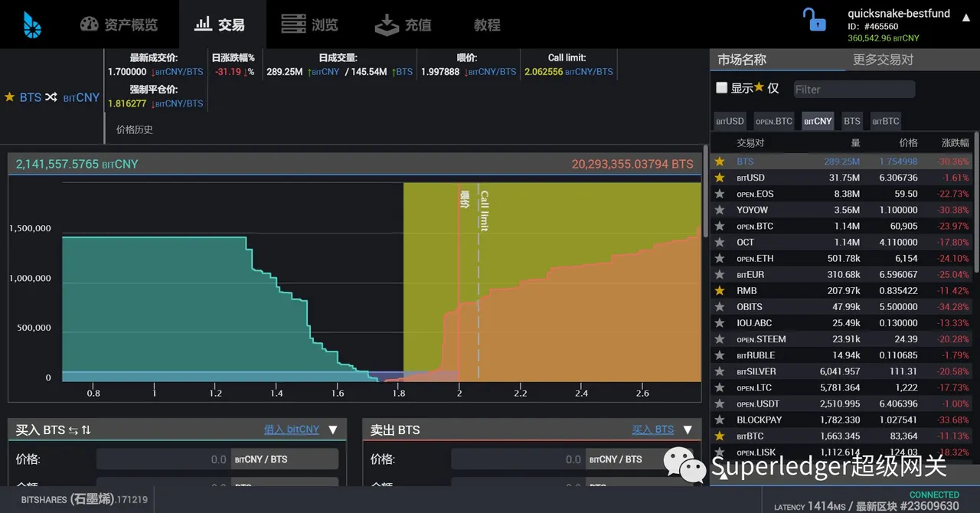Click the 喂价 feed price line on chart
This screenshot has width=980, height=513.
[x=459, y=281]
